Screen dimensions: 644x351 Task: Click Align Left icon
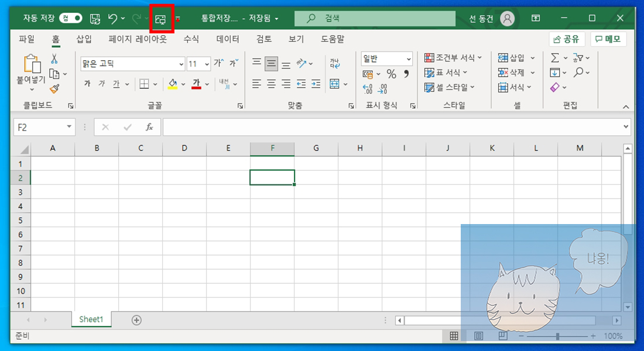256,84
